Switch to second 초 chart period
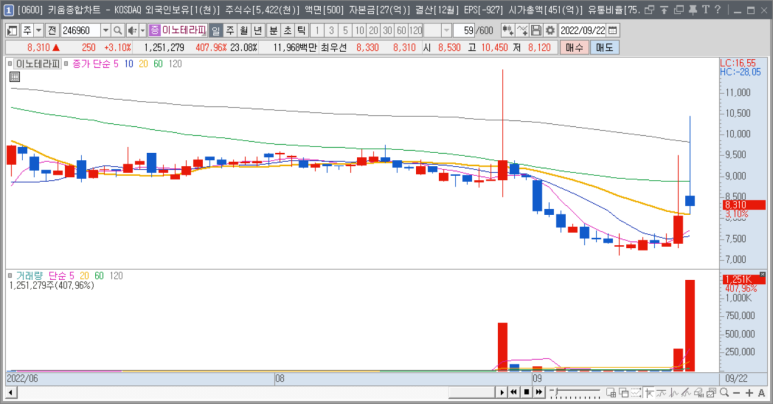This screenshot has height=404, width=773. (x=287, y=31)
